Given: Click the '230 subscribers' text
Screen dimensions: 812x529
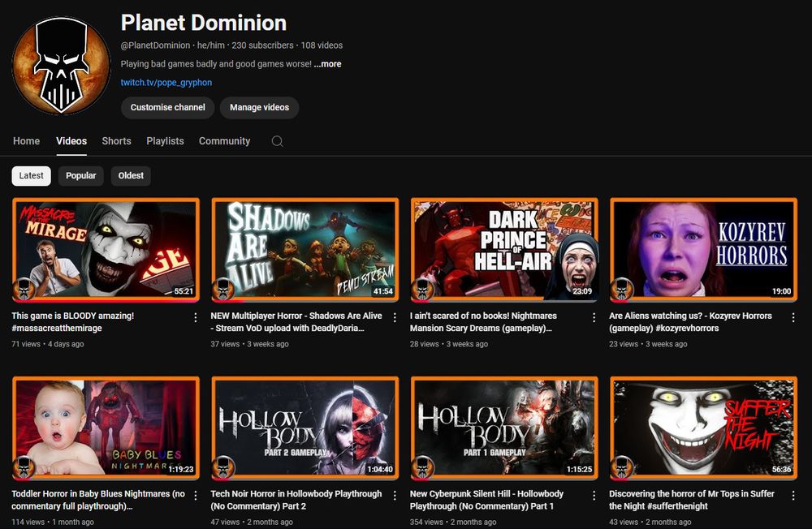Looking at the screenshot, I should 262,45.
